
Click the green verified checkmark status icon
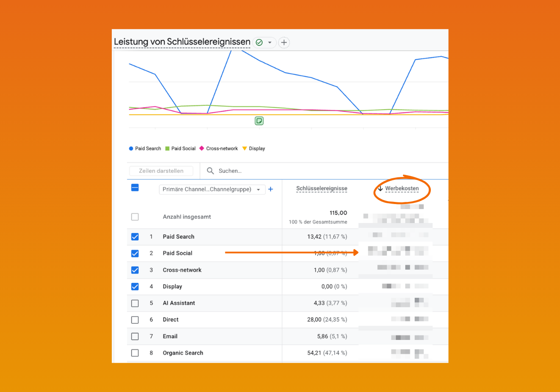pos(259,42)
